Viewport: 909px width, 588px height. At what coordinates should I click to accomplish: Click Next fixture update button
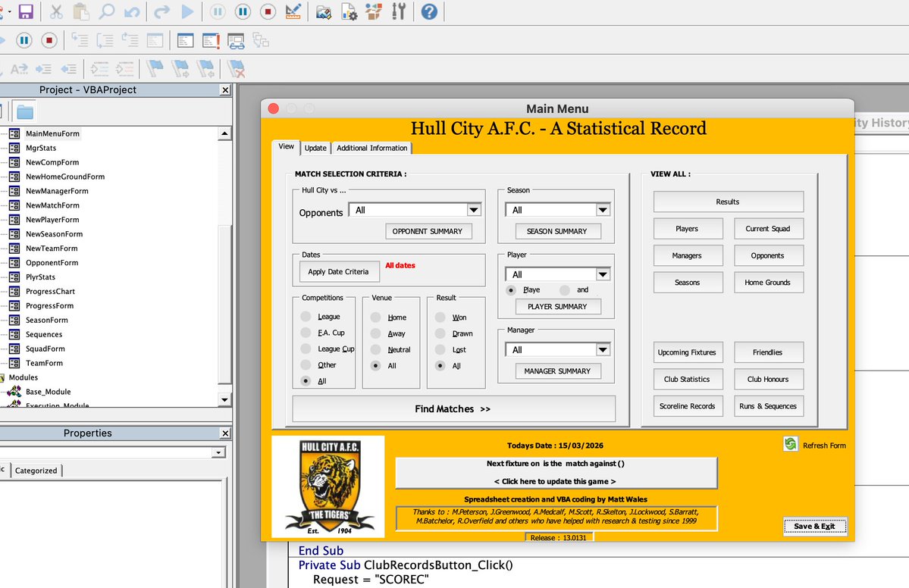(x=556, y=473)
